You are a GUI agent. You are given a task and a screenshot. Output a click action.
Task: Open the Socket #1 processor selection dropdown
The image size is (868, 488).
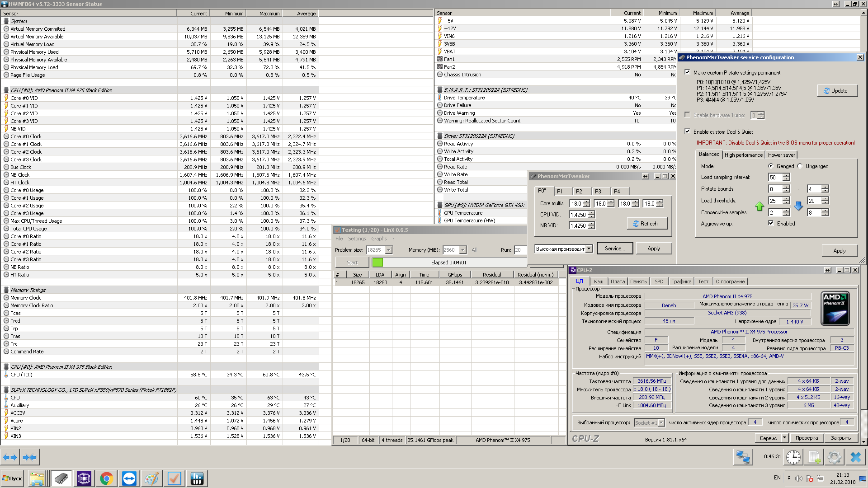click(661, 423)
